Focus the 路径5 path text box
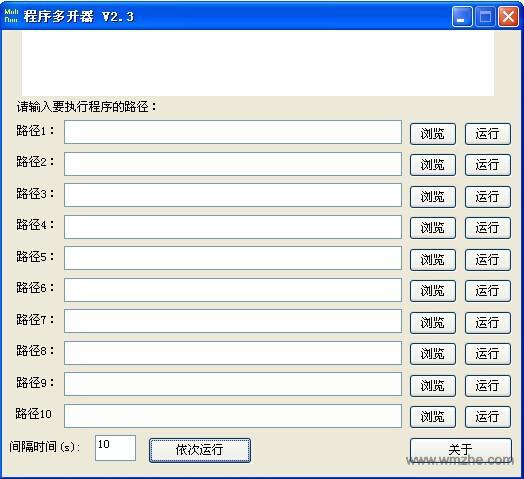Screen dimensions: 524x479 [x=233, y=258]
